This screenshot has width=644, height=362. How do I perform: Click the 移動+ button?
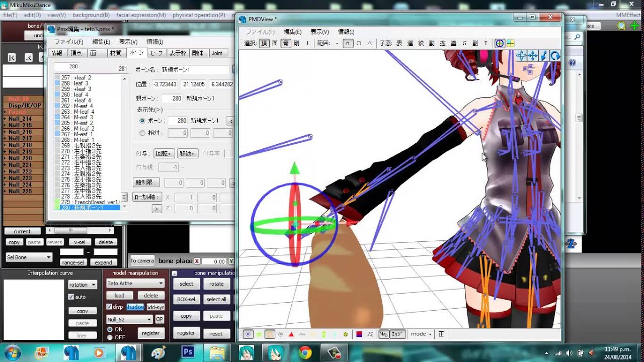click(187, 153)
